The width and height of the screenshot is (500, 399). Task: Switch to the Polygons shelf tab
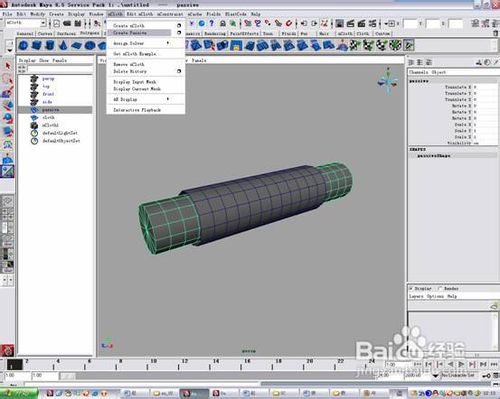click(90, 33)
